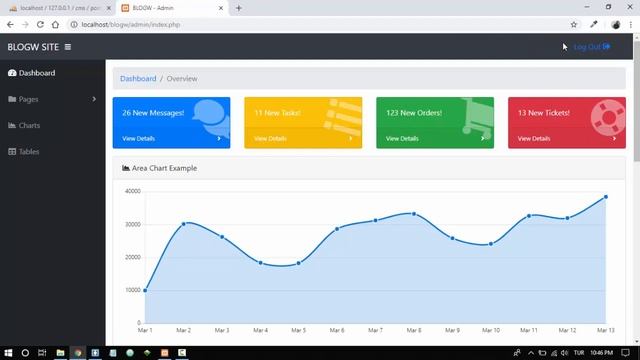Click the eyedropper extension icon

tap(593, 24)
